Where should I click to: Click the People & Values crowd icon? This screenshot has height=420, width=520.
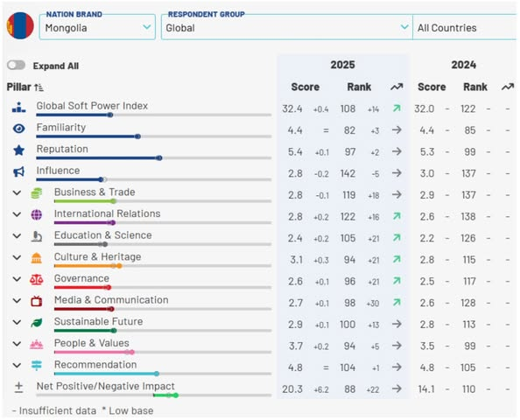tap(37, 345)
